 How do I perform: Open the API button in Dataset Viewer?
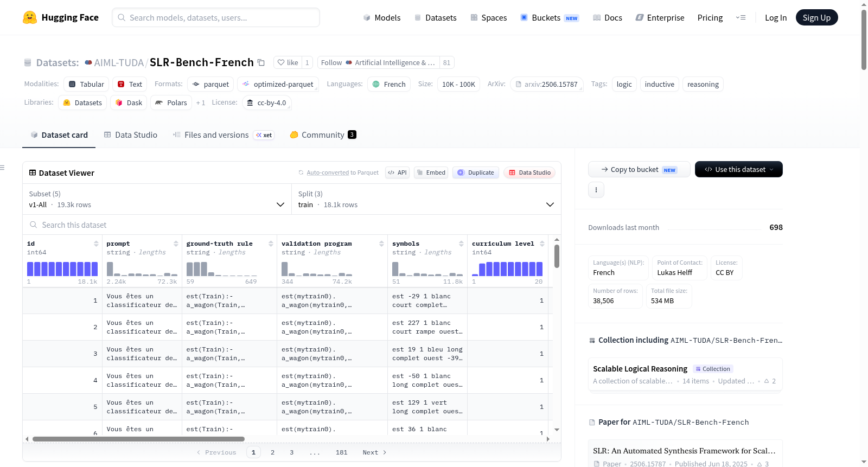[x=398, y=172]
